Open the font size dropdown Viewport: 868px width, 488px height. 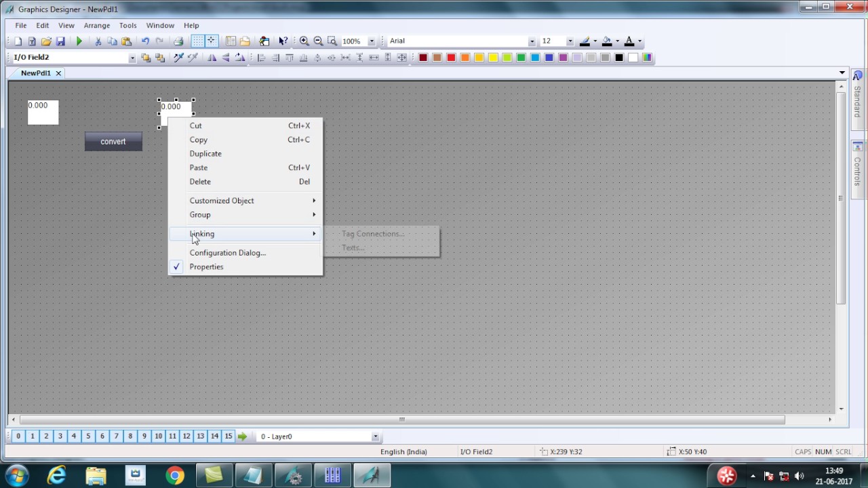[x=570, y=41]
